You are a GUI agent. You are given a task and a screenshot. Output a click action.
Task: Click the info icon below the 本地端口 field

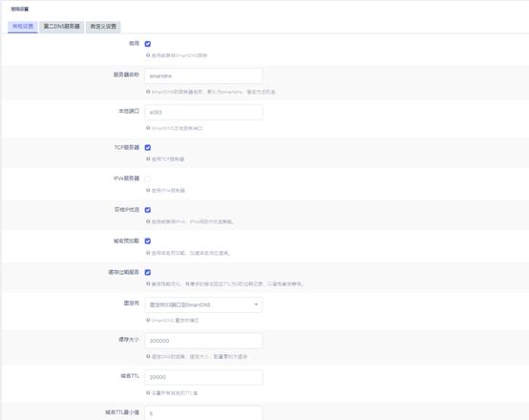(148, 128)
